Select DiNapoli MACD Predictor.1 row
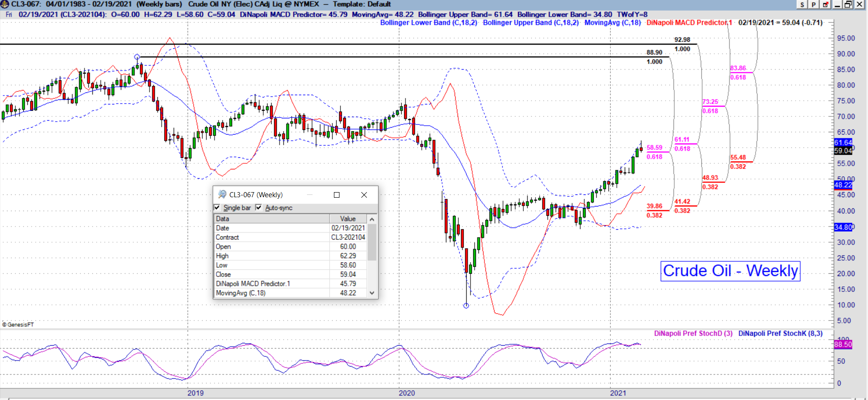Viewport: 868px width, 400px height. click(290, 284)
